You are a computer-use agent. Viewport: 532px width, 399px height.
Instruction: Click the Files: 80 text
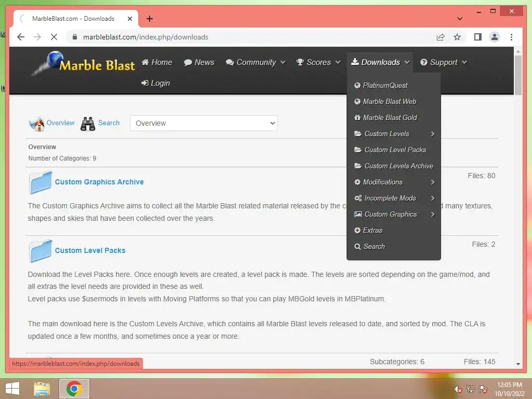[482, 176]
